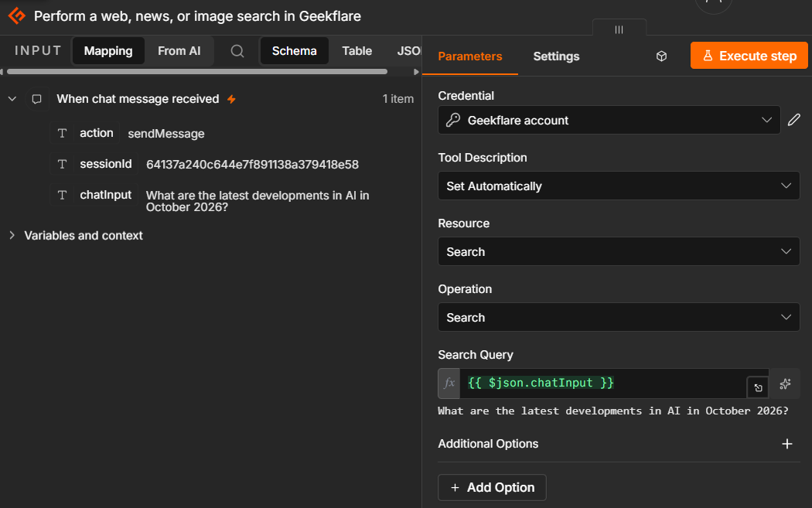Click the fx expression icon in Search Query

pos(449,384)
